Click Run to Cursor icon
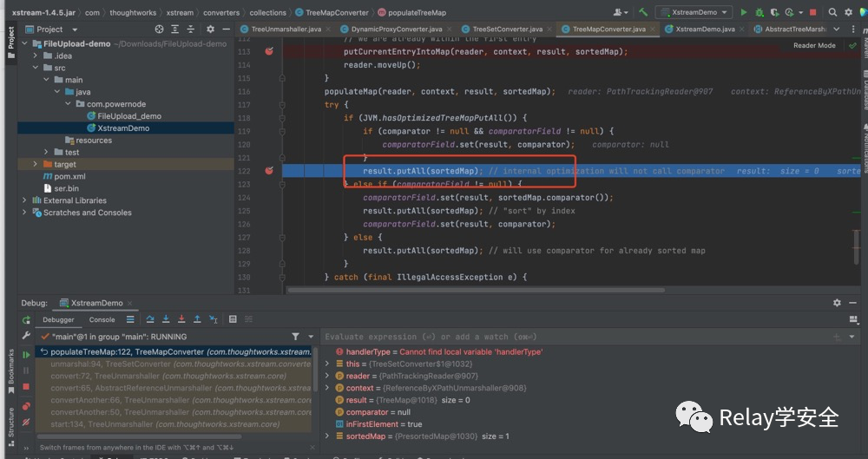This screenshot has height=459, width=868. click(214, 319)
